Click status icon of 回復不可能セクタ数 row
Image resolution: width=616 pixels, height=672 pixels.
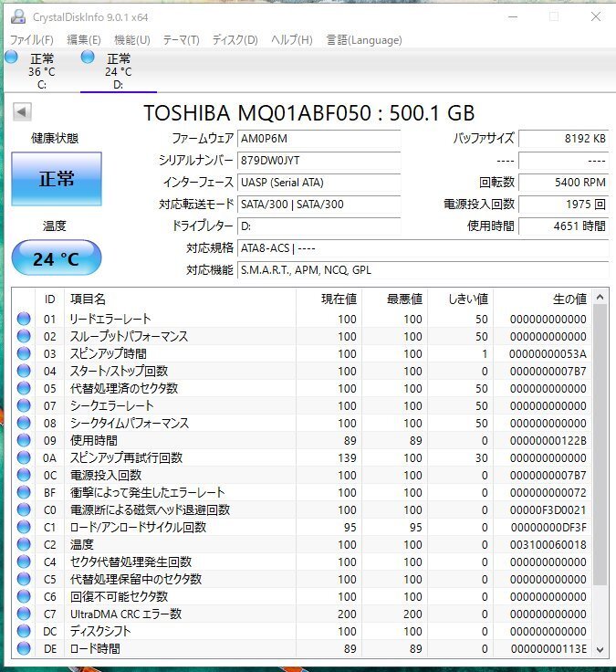[x=24, y=596]
